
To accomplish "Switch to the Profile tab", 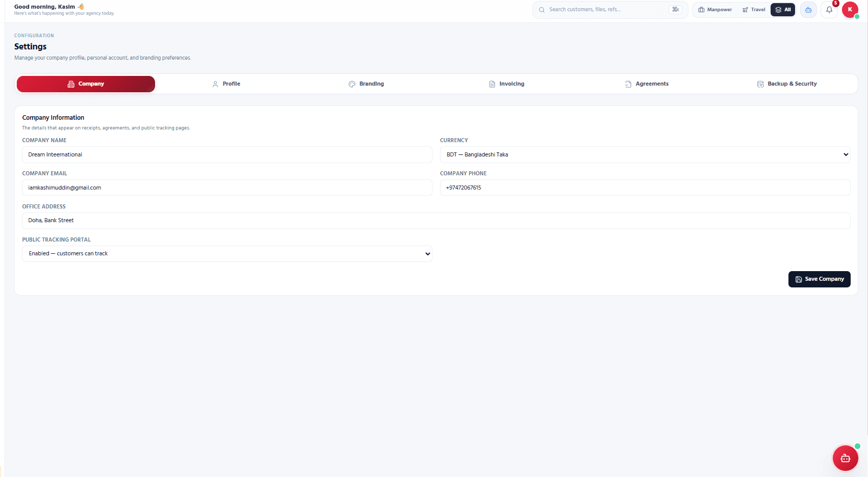I will (226, 84).
